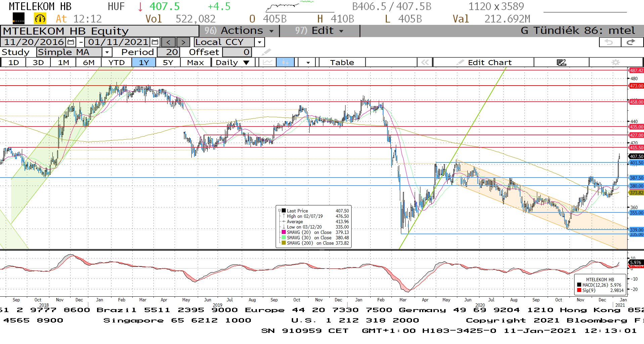Click the 487.42 red price level label
The image size is (644, 344).
tap(636, 70)
